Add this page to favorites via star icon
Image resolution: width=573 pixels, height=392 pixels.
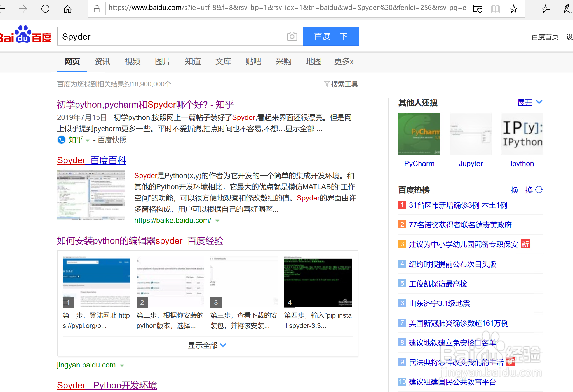coord(514,9)
